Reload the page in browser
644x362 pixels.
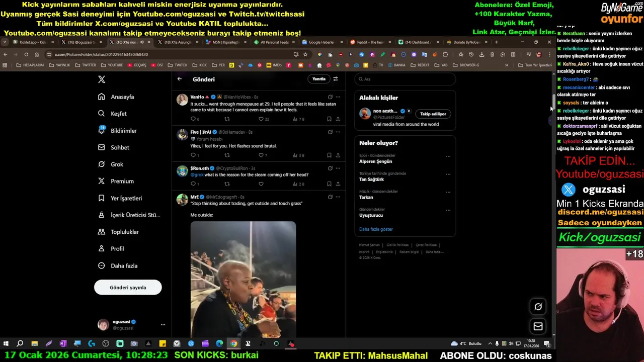(x=26, y=54)
